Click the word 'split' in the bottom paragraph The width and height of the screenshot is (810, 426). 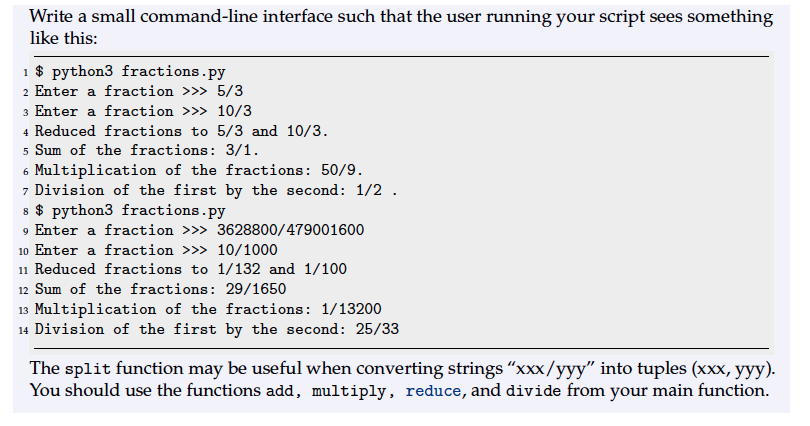(88, 369)
